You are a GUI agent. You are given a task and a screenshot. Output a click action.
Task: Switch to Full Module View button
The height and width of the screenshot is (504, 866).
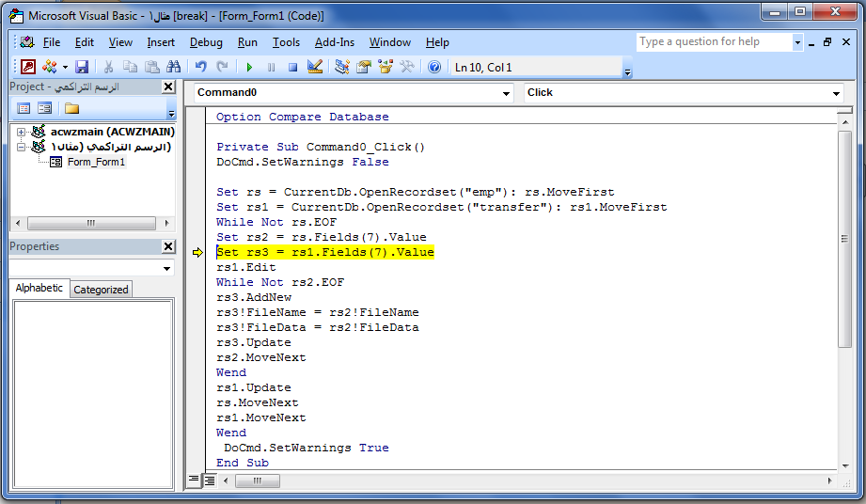pyautogui.click(x=210, y=480)
